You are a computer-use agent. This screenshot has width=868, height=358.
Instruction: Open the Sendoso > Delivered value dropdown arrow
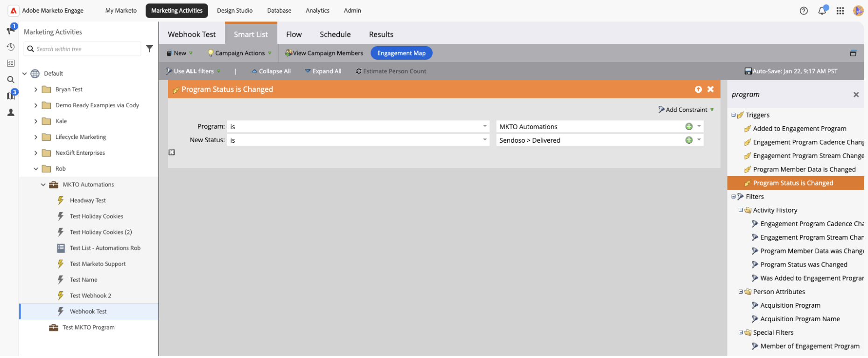[x=699, y=140]
